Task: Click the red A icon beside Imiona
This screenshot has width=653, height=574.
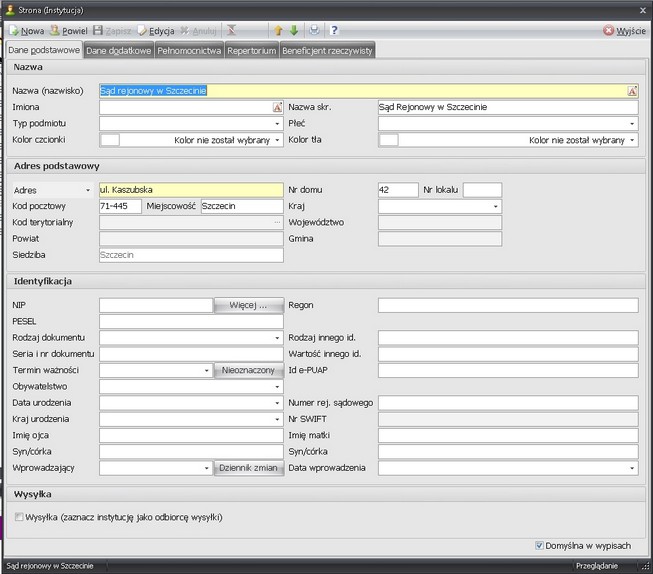Action: (x=278, y=107)
